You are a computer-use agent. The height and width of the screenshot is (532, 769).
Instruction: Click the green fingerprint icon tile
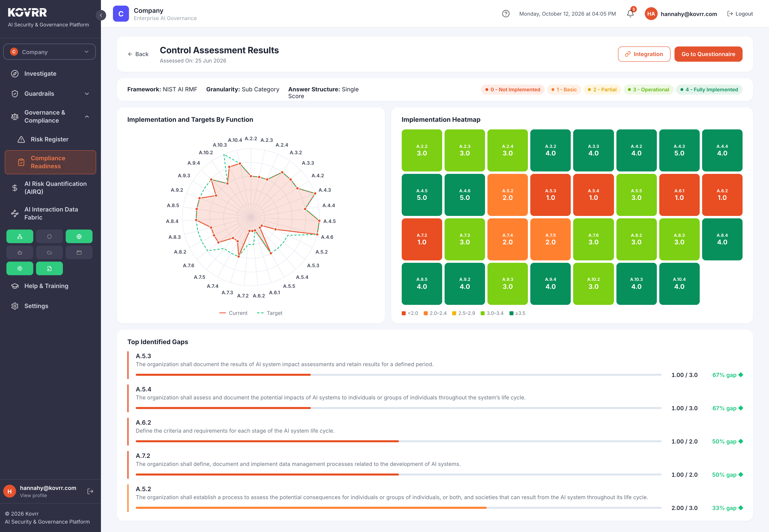pyautogui.click(x=20, y=268)
